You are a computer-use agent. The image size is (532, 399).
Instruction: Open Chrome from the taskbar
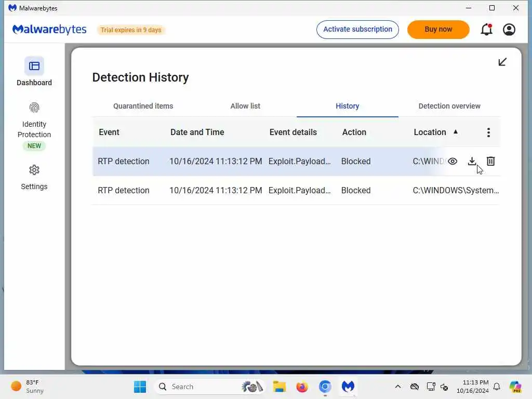tap(325, 387)
